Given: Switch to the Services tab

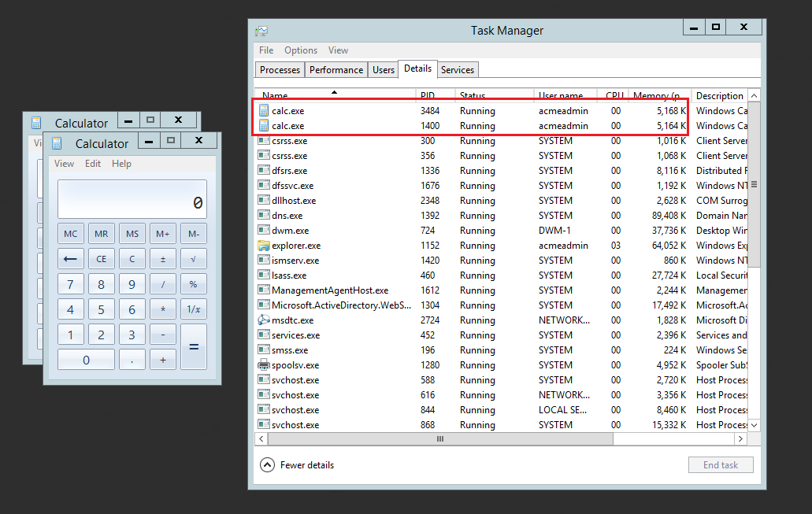Looking at the screenshot, I should [458, 70].
